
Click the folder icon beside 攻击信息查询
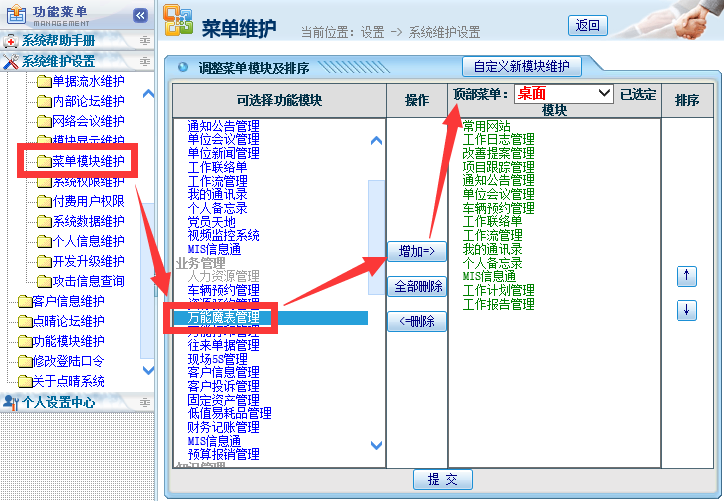[43, 281]
